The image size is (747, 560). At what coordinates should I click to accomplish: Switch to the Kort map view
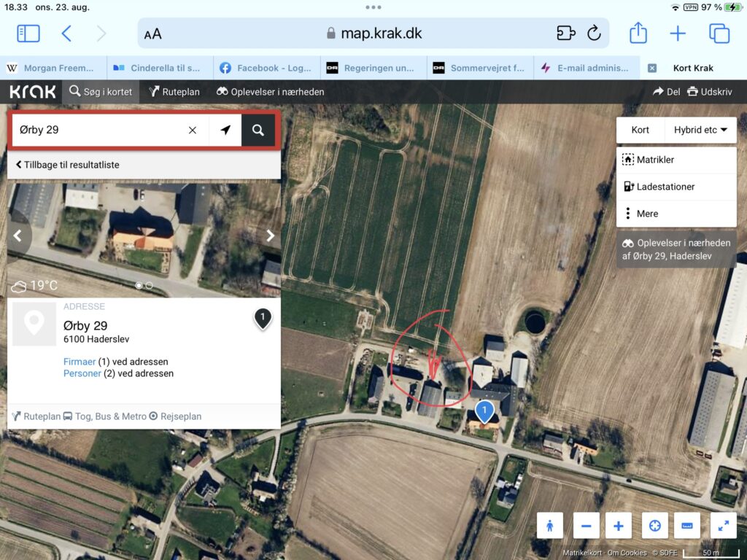pos(640,130)
